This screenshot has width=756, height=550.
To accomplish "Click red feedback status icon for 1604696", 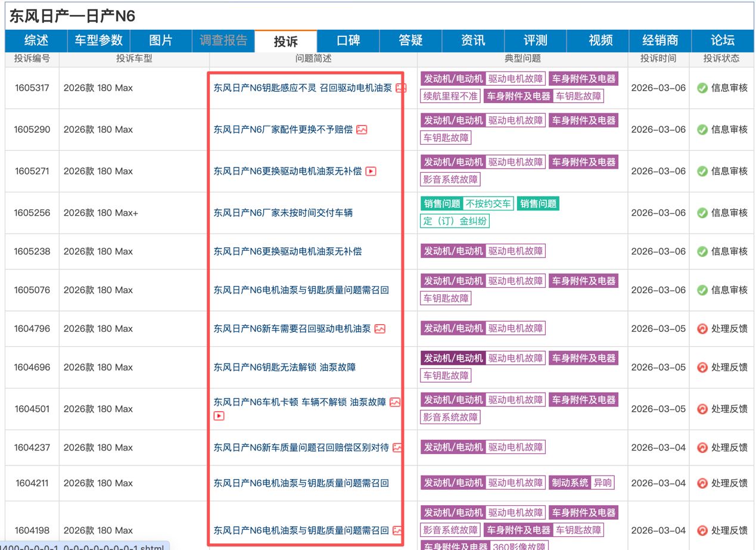I will [x=702, y=367].
